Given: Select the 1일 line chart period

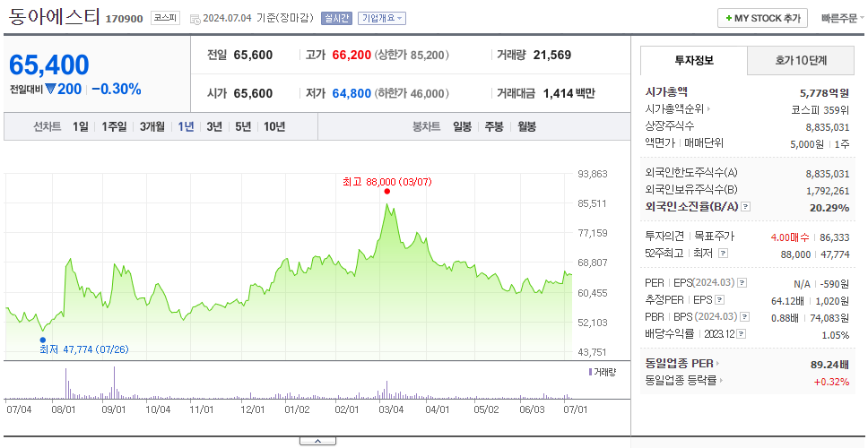Looking at the screenshot, I should (81, 126).
